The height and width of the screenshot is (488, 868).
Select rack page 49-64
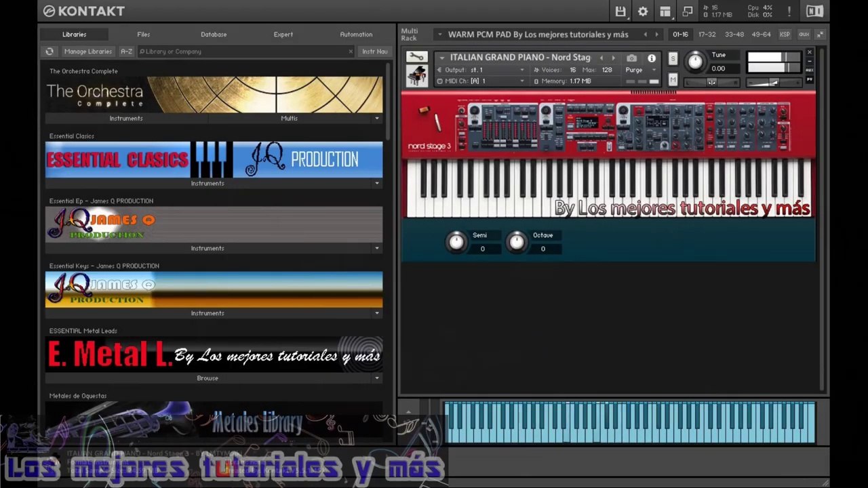point(762,35)
